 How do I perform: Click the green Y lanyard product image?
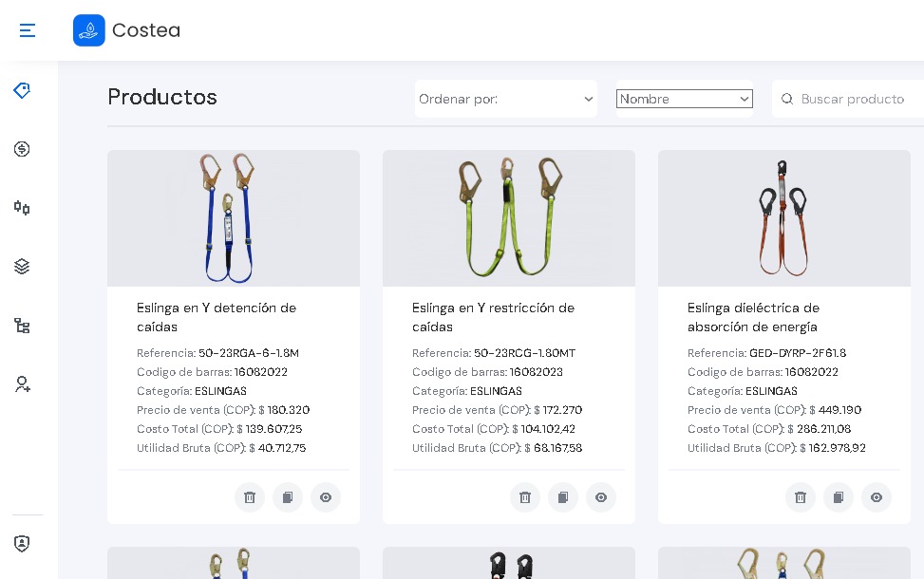click(x=509, y=218)
